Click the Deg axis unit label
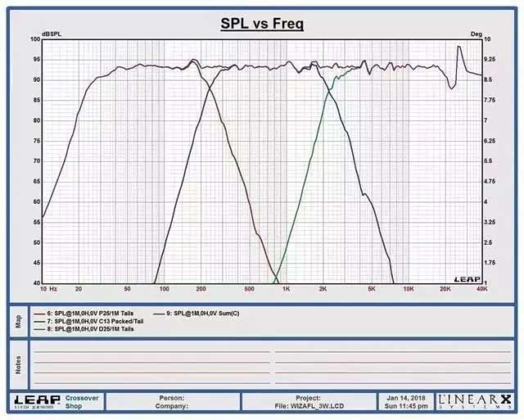Image resolution: width=524 pixels, height=420 pixels. (x=475, y=34)
